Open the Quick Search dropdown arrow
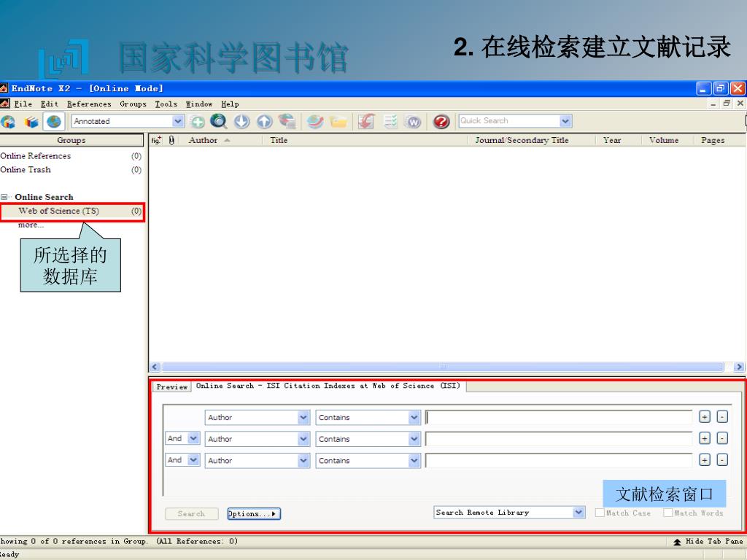 tap(565, 121)
